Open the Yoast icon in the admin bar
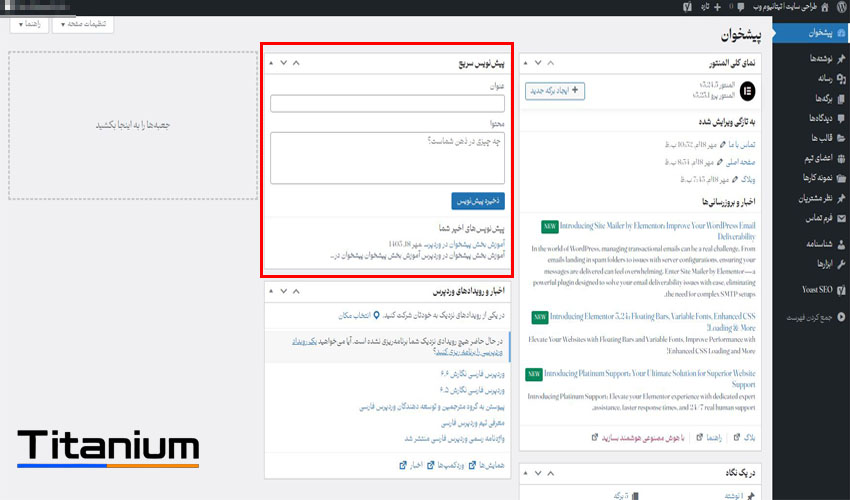Viewport: 850px width, 500px height. point(687,7)
